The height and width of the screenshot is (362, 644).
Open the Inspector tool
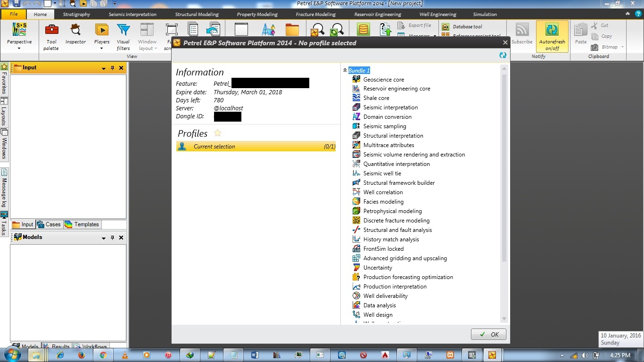coord(75,35)
